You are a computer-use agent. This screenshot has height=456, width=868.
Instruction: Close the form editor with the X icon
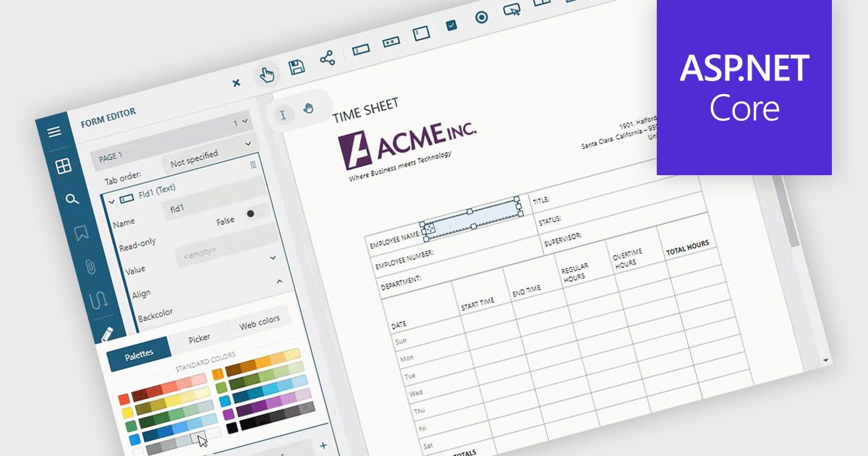(x=236, y=83)
